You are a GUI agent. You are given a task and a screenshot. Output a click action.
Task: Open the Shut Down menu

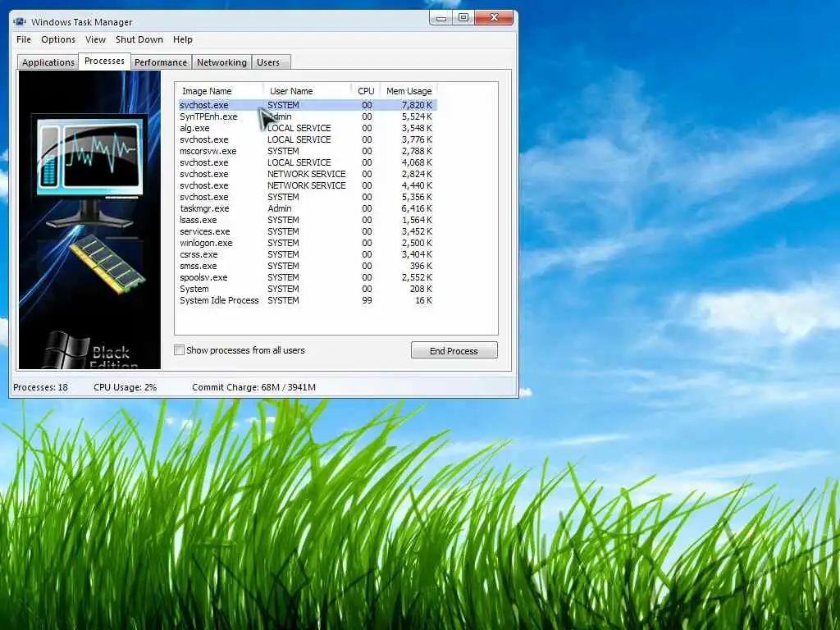pyautogui.click(x=139, y=39)
